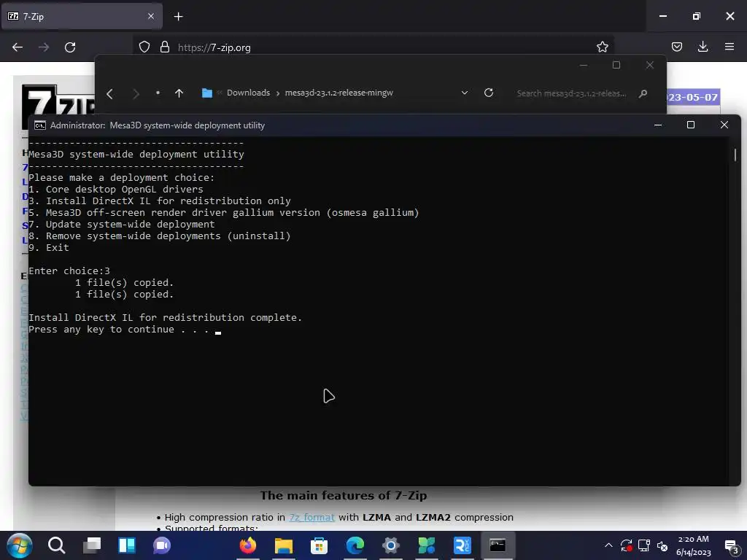Restore down the Firefox window
Viewport: 747px width, 560px height.
[x=697, y=16]
